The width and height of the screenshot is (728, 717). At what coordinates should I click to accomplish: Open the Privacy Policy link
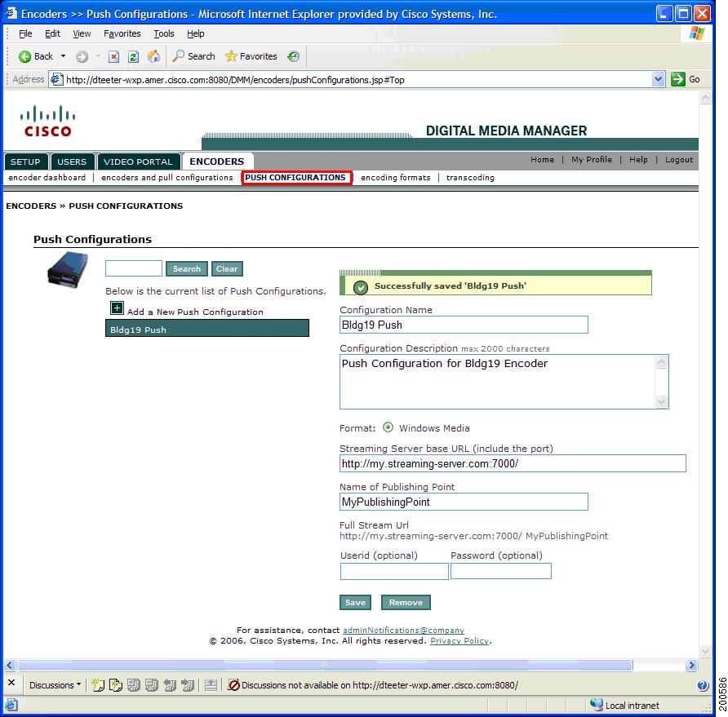point(459,640)
